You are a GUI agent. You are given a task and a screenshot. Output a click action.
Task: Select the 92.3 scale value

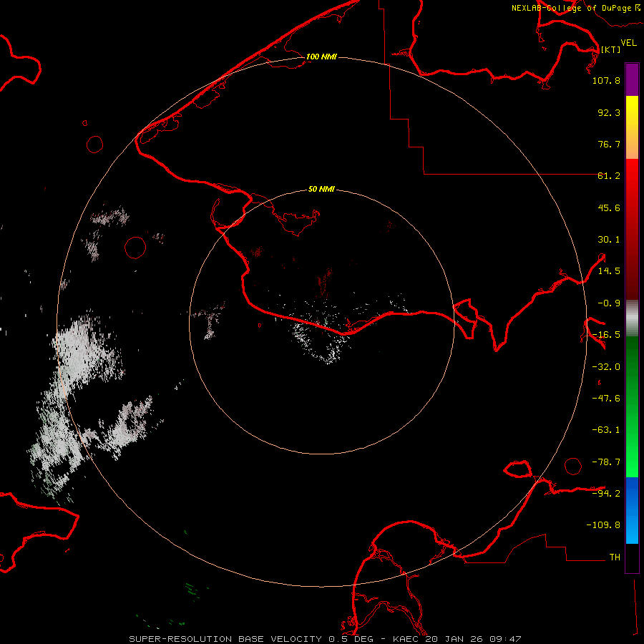[x=609, y=112]
